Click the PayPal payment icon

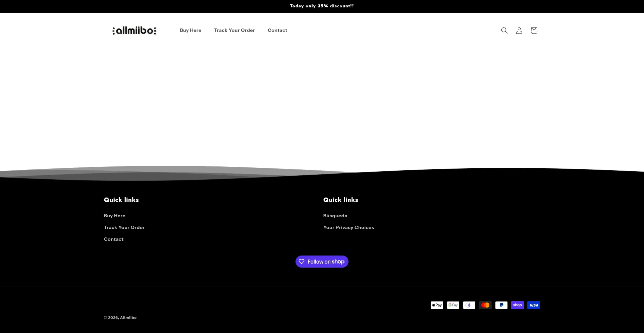(501, 305)
